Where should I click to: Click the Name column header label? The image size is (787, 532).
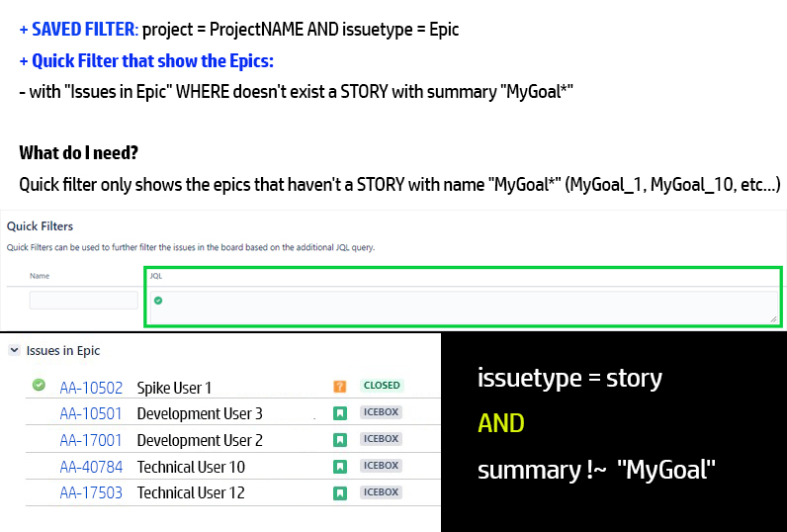(x=40, y=276)
